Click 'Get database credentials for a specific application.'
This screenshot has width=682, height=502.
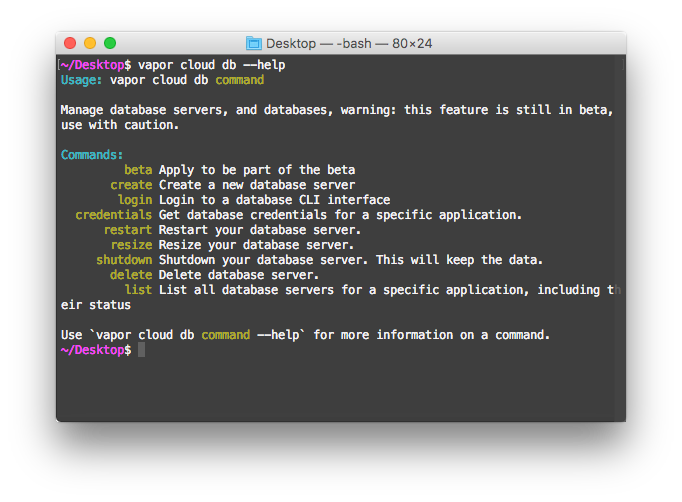pyautogui.click(x=340, y=215)
